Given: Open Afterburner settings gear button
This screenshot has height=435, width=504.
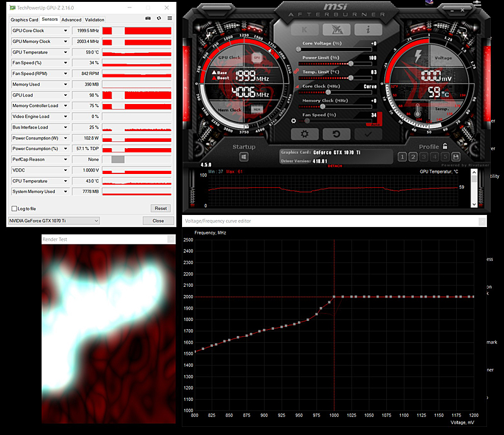Looking at the screenshot, I should [x=304, y=134].
